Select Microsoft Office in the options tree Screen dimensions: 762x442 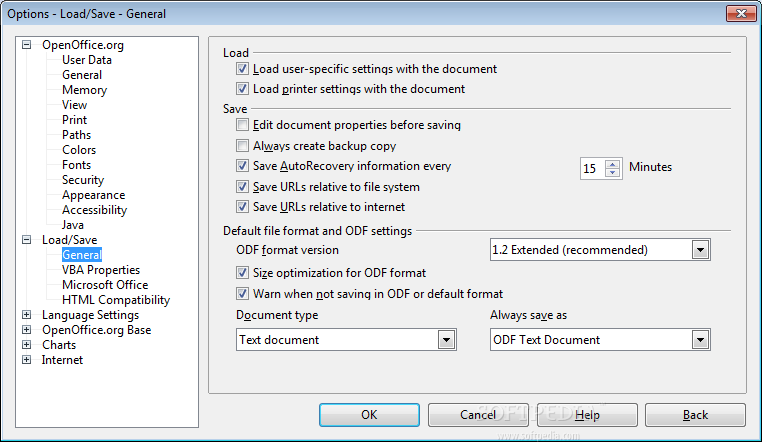click(105, 285)
